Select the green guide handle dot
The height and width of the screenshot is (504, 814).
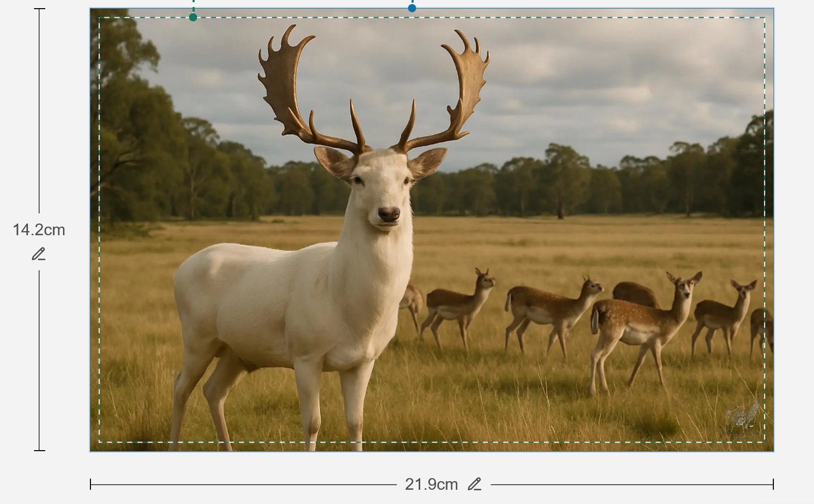tap(193, 17)
